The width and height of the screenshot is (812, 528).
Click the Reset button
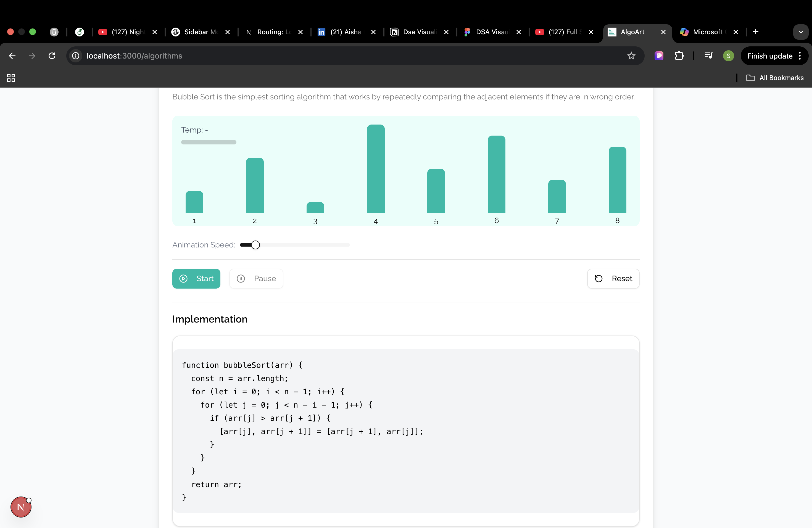(x=613, y=279)
